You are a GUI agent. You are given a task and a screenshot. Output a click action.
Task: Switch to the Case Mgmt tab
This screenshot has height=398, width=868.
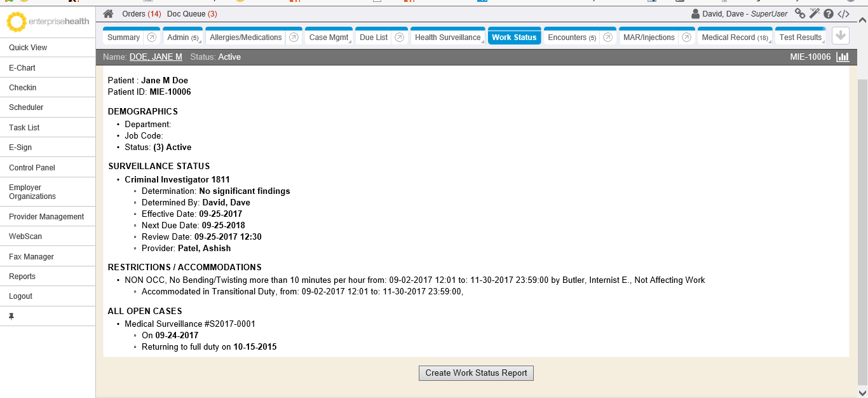(329, 38)
